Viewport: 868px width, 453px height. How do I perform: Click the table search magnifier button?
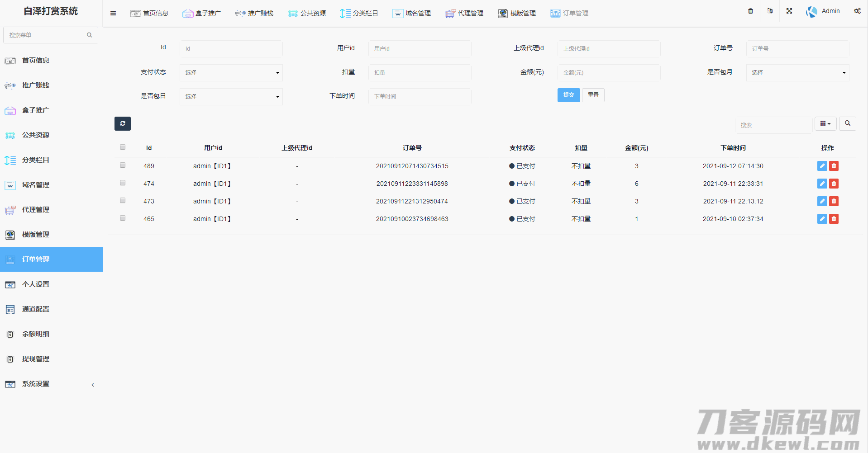coord(847,123)
